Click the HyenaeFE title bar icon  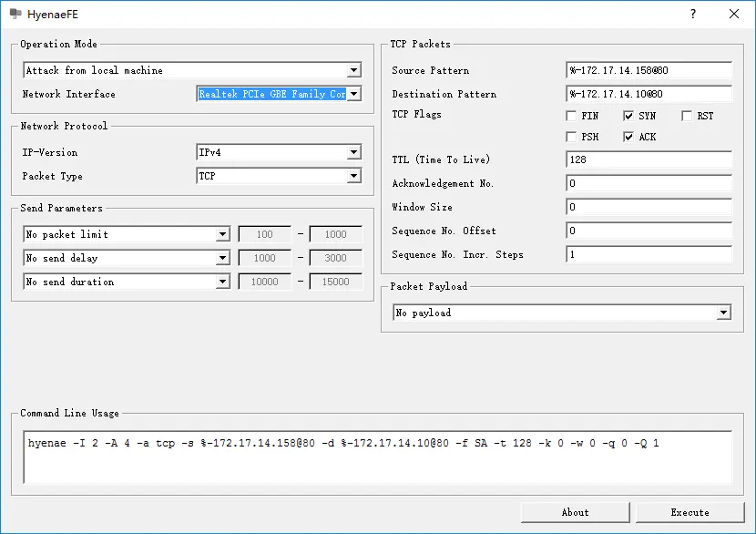tap(13, 14)
